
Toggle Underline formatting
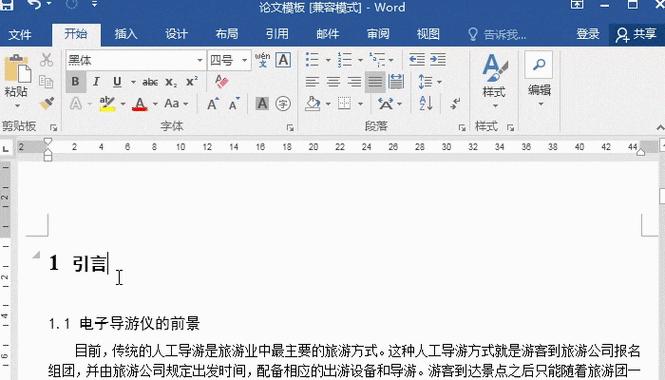pyautogui.click(x=117, y=81)
